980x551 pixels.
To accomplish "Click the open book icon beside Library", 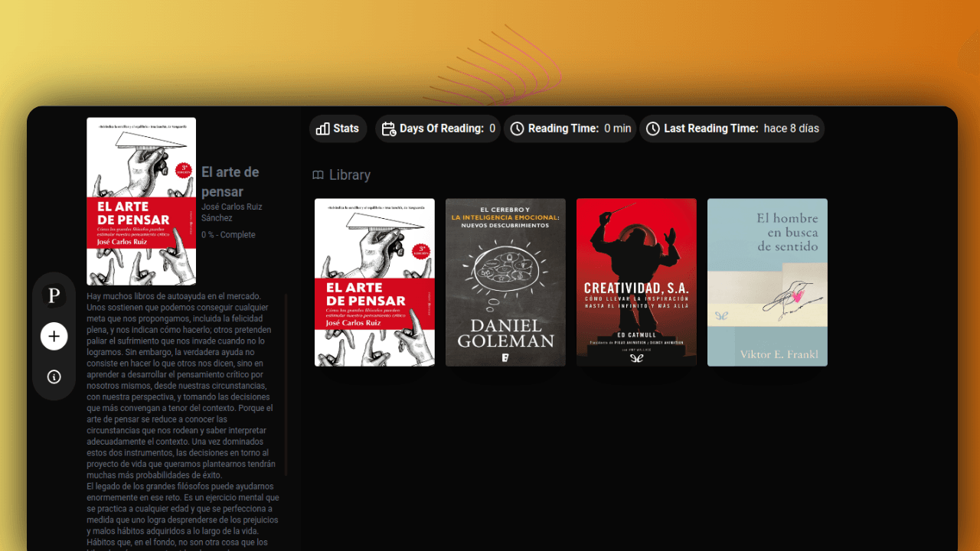I will pyautogui.click(x=318, y=175).
